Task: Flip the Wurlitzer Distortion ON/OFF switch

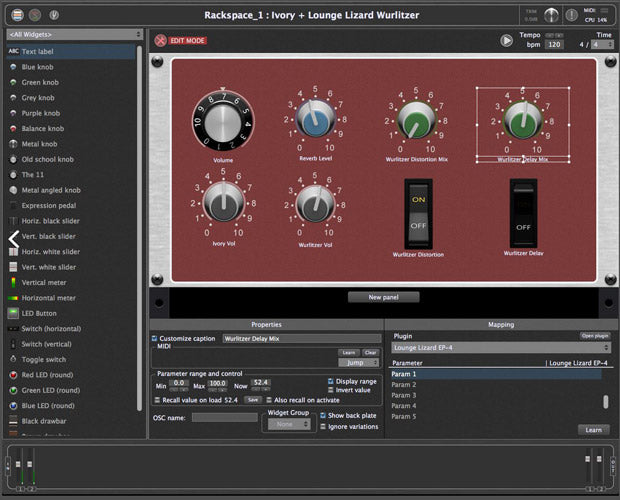Action: click(418, 214)
